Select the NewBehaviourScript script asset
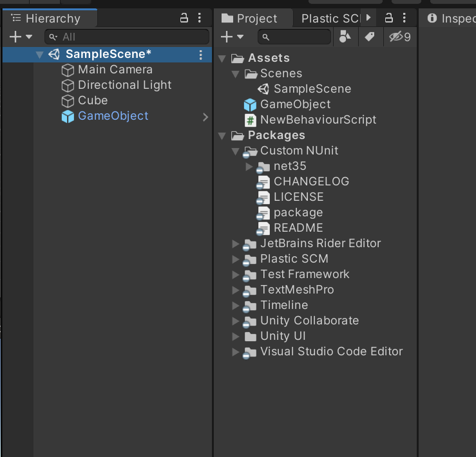Screen dimensions: 476x457 [x=310, y=120]
